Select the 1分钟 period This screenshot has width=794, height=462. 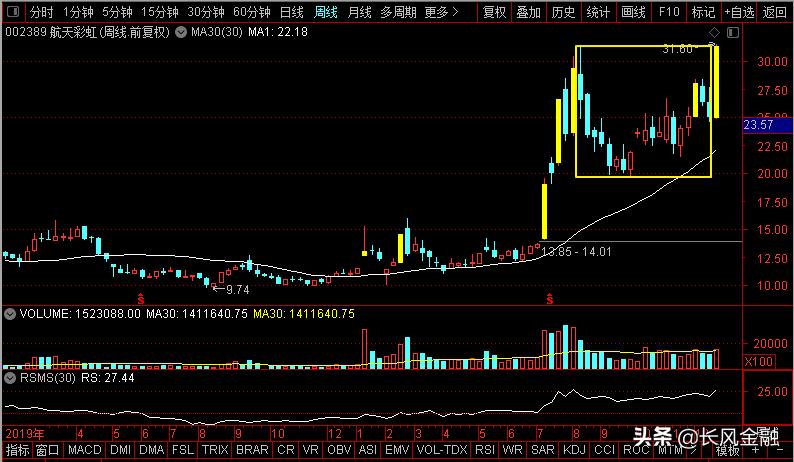click(x=78, y=12)
